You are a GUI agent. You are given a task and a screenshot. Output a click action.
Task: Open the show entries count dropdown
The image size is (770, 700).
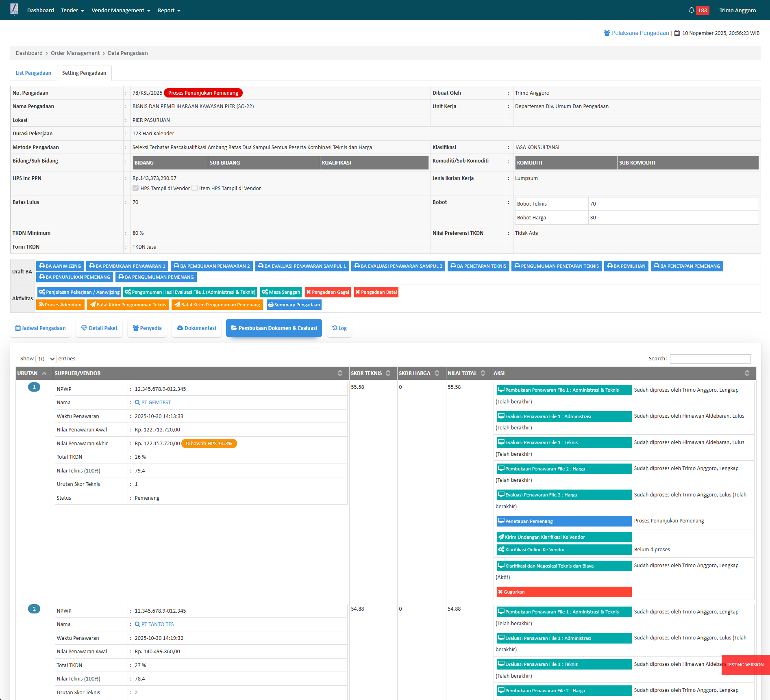click(x=46, y=359)
